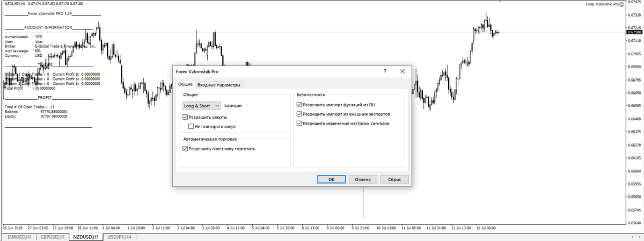Toggle Разрешить алерты checkbox
The height and width of the screenshot is (241, 644).
[186, 116]
